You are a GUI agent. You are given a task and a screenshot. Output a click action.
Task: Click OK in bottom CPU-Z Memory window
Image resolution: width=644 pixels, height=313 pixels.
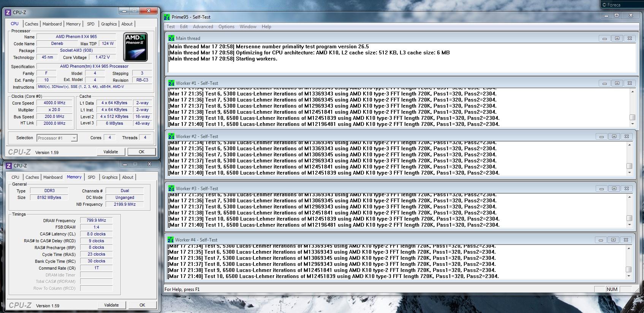point(142,305)
